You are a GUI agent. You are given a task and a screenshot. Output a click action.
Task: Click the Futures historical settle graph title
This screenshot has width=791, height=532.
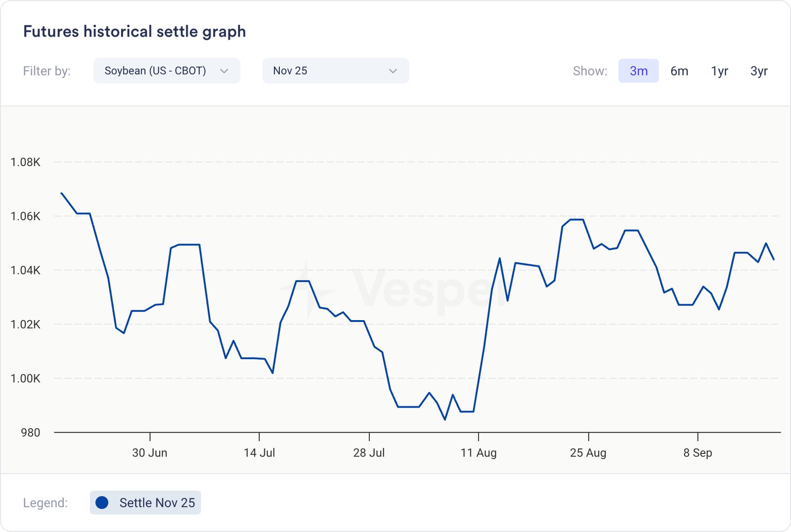[x=134, y=32]
